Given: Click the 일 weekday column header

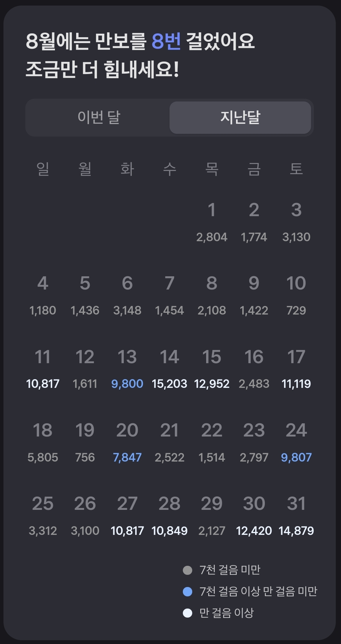Looking at the screenshot, I should [43, 169].
